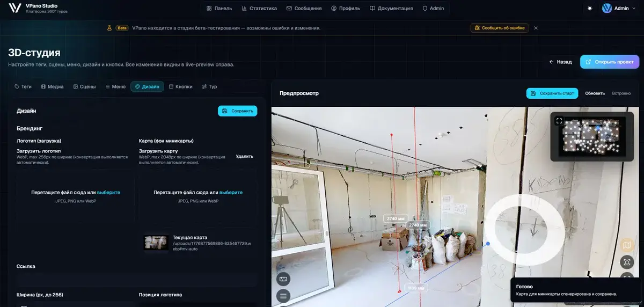
Task: Open the Панель navigation item
Action: [219, 8]
